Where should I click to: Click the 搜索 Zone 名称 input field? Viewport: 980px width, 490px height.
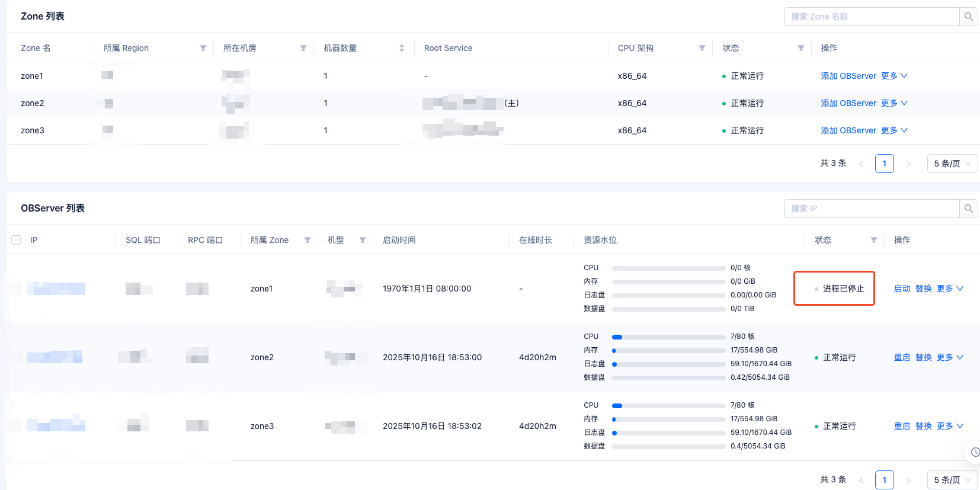pos(871,17)
